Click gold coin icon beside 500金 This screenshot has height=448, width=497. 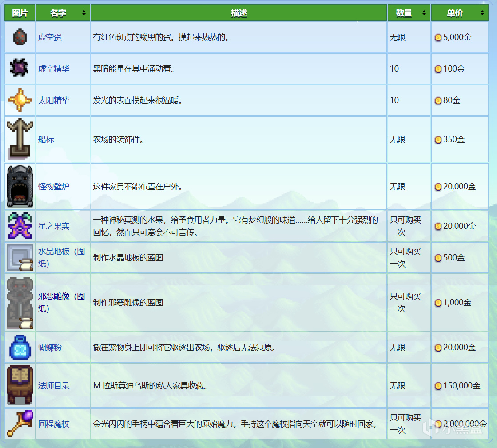(x=438, y=258)
